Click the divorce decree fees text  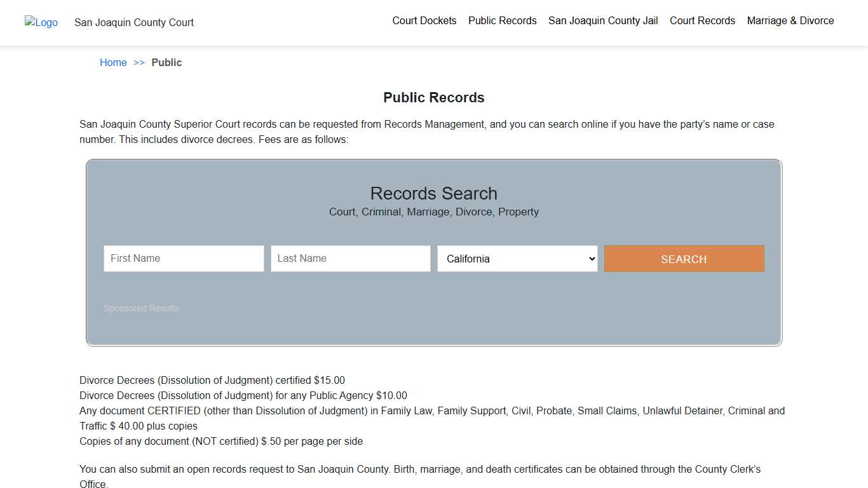[212, 380]
